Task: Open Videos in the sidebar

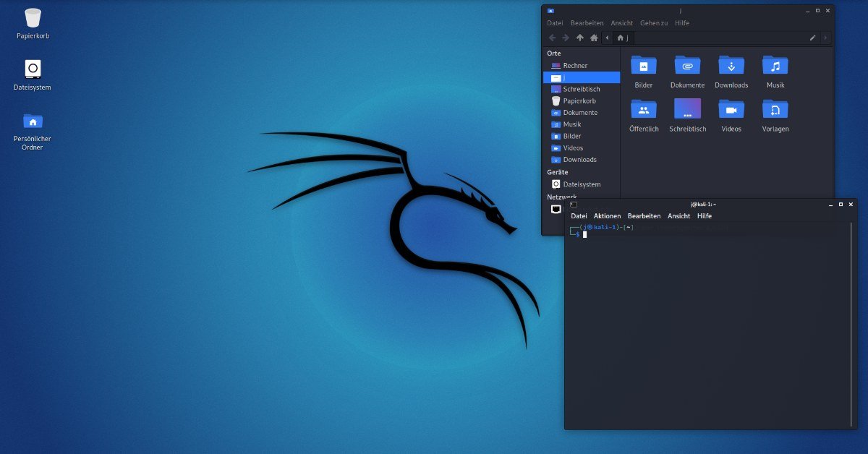Action: (x=582, y=147)
